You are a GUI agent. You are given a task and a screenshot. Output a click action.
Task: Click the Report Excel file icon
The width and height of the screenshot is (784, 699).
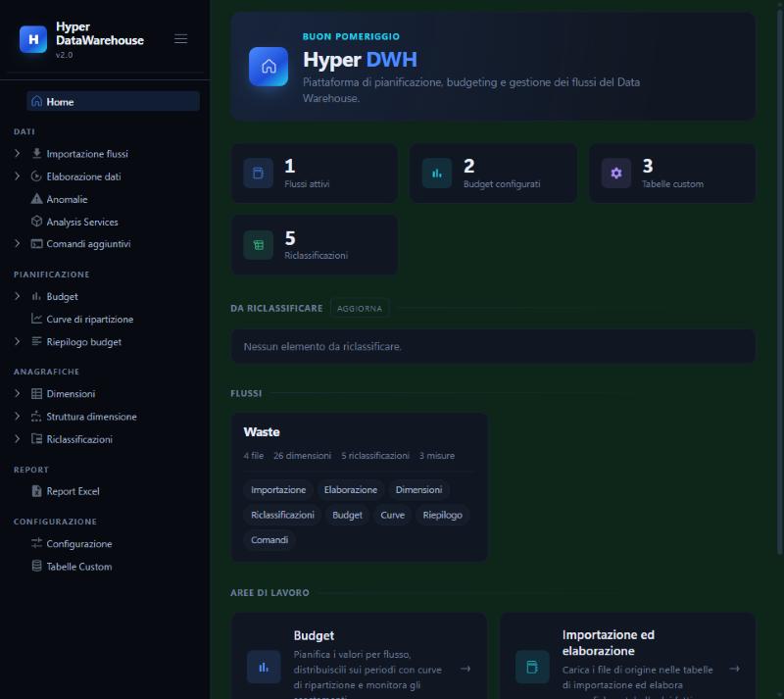[36, 491]
